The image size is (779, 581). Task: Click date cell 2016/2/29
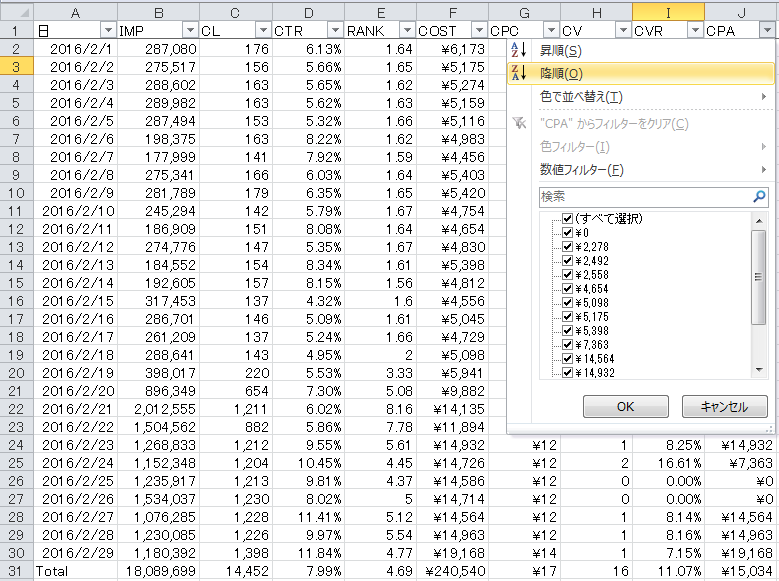76,553
